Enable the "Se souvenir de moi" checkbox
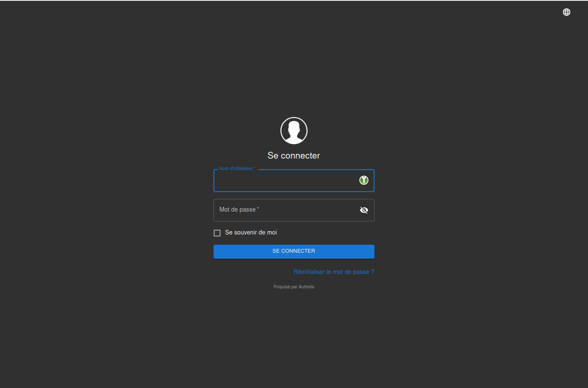588x388 pixels. coord(217,233)
